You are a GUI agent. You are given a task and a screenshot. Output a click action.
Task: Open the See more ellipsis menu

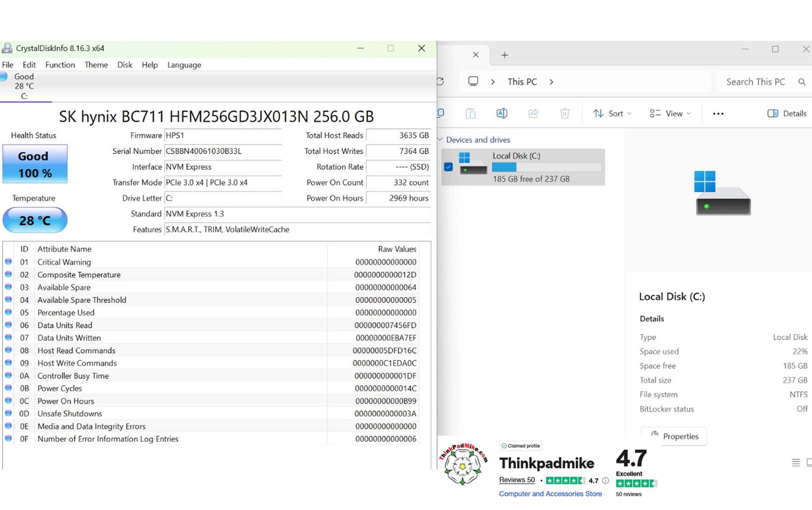tap(718, 113)
